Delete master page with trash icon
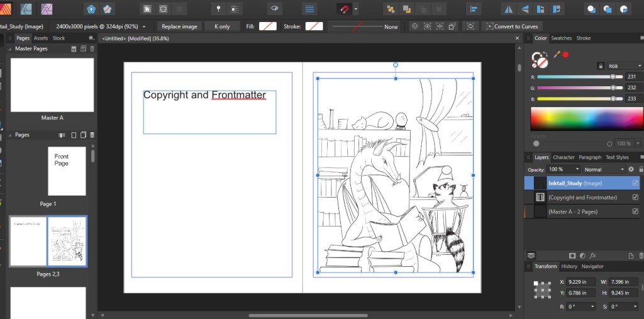Viewport: 644px width, 319px height. pyautogui.click(x=92, y=48)
